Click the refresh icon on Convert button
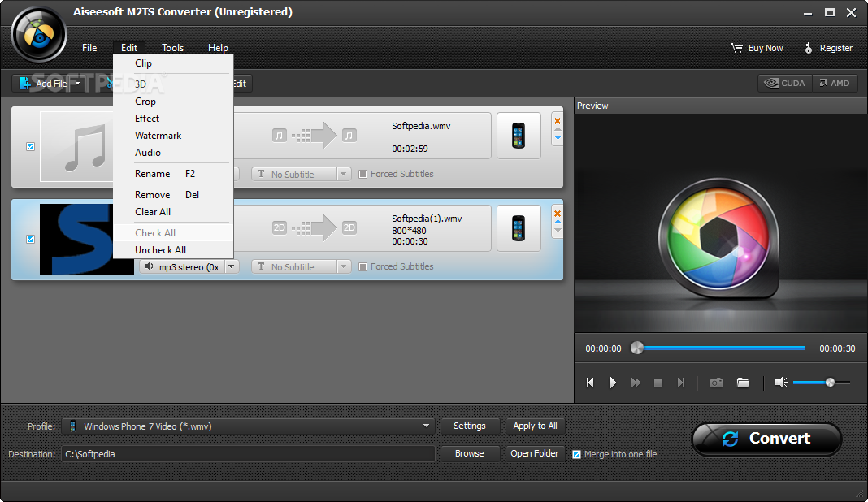This screenshot has height=502, width=868. (x=730, y=439)
